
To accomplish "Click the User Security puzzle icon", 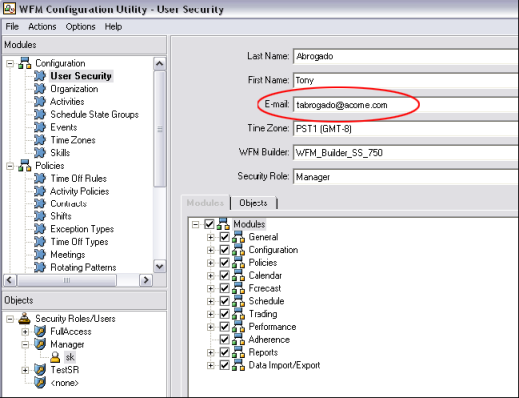I will pos(40,76).
